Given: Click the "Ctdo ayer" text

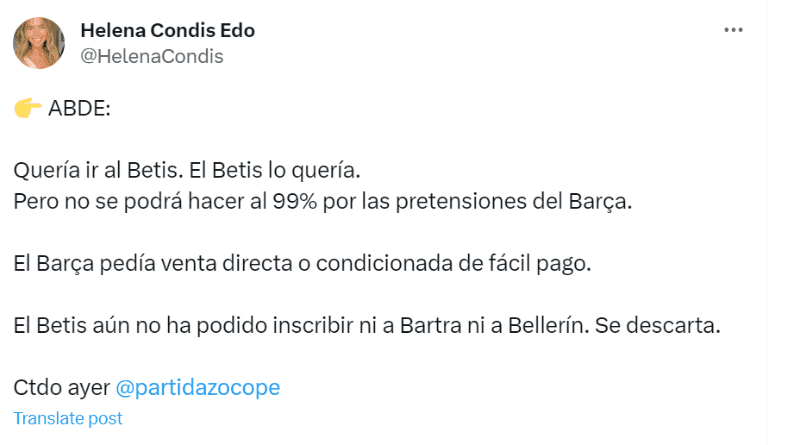Looking at the screenshot, I should tap(61, 387).
